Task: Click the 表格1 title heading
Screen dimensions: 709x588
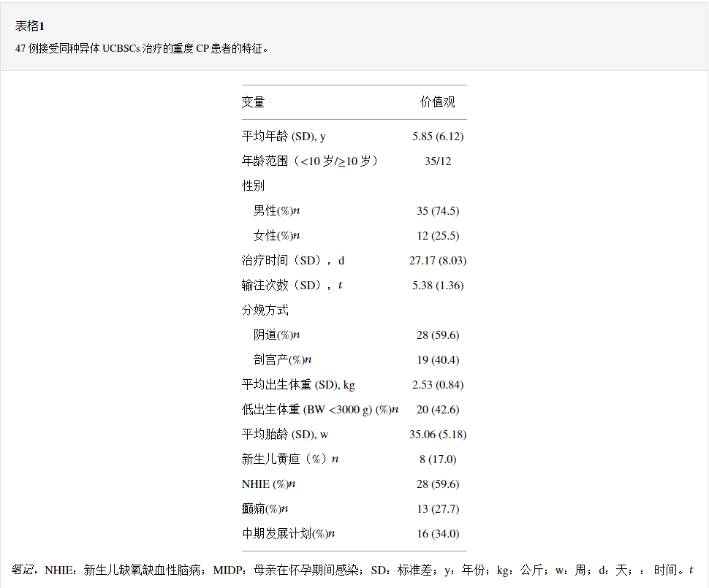Action: [30, 26]
